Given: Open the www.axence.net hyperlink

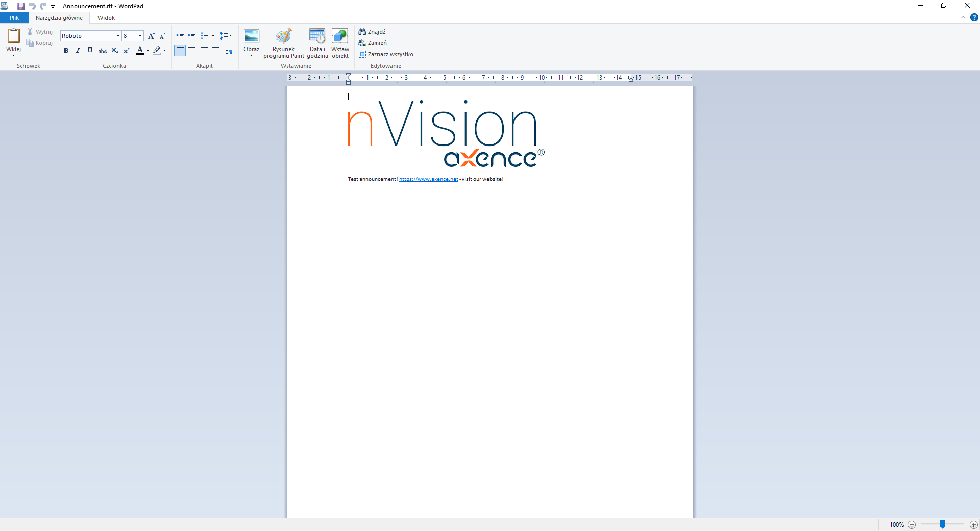Looking at the screenshot, I should tap(428, 179).
